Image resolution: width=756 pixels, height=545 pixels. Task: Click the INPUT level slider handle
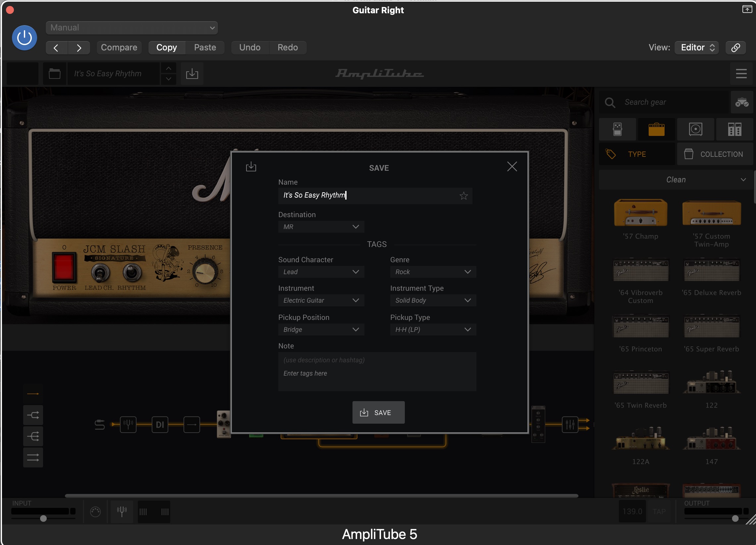coord(43,519)
